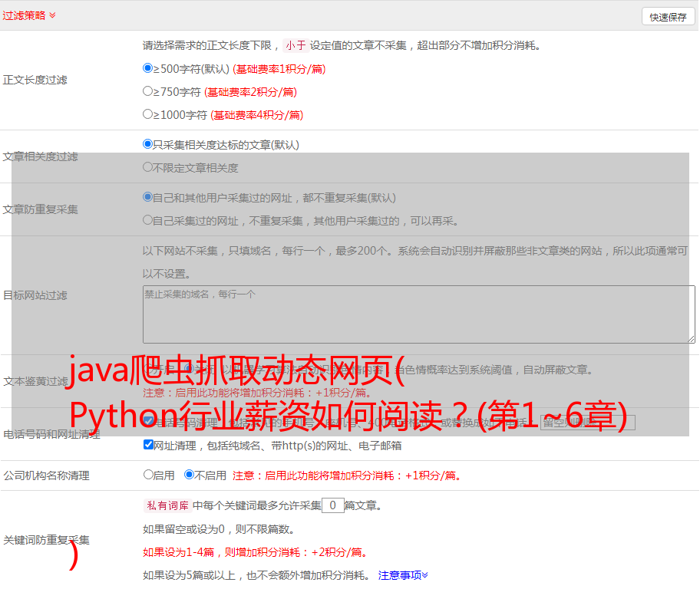Toggle the 网址清理 checkbox
The image size is (700, 589).
pyautogui.click(x=149, y=444)
